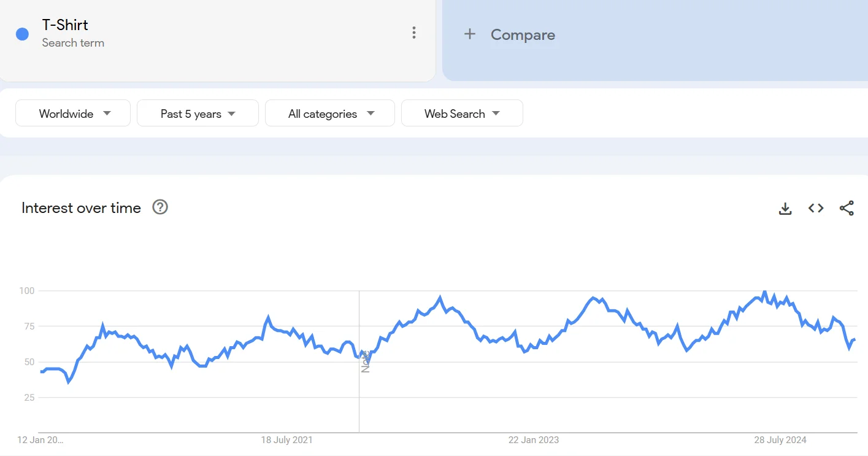Click the 28 July 2024 axis label
Screen dimensions: 868x456
780,440
